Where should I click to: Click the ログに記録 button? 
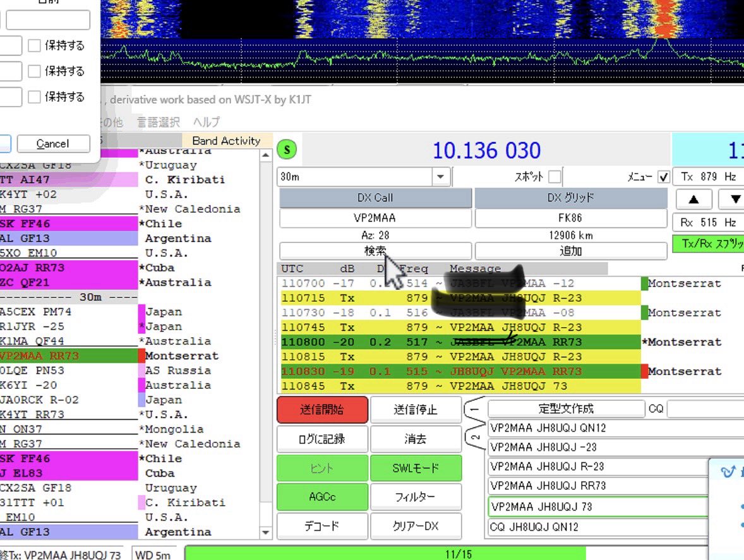click(x=322, y=439)
